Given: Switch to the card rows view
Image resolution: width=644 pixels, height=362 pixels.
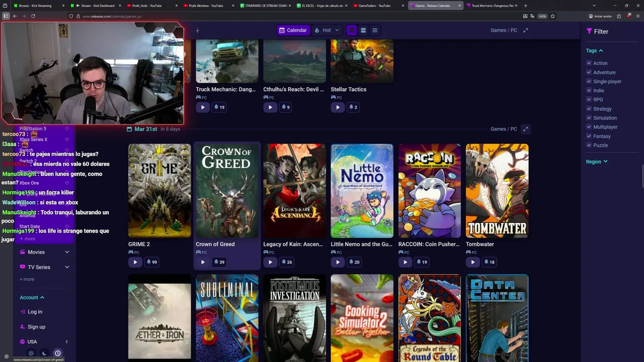Looking at the screenshot, I should pyautogui.click(x=363, y=30).
